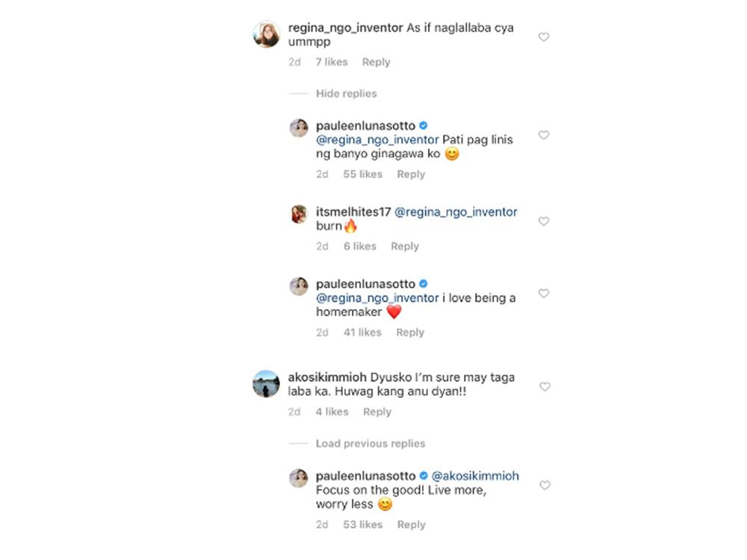Heart akosikimmioh's 'Dyusko' comment
The width and height of the screenshot is (747, 560).
pos(545,387)
